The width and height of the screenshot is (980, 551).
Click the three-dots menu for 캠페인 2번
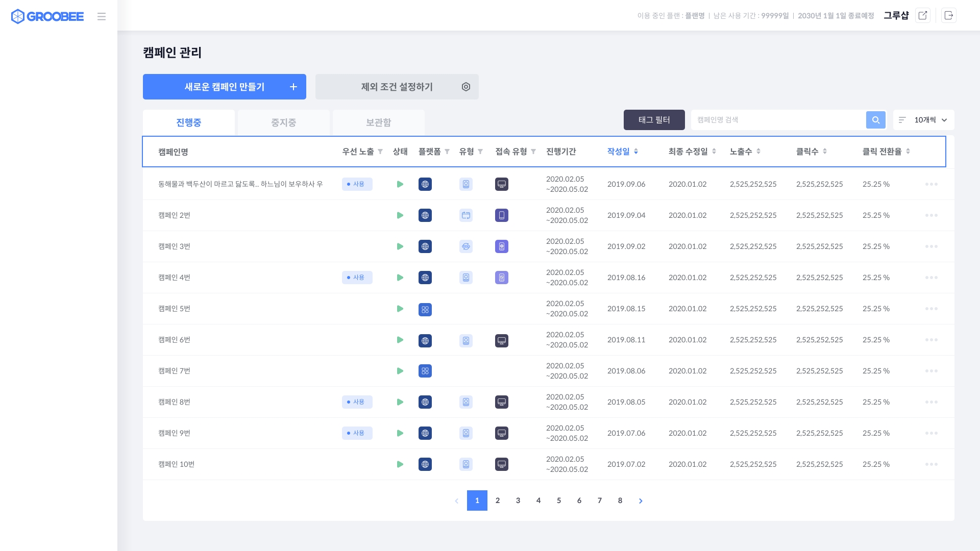pos(931,215)
